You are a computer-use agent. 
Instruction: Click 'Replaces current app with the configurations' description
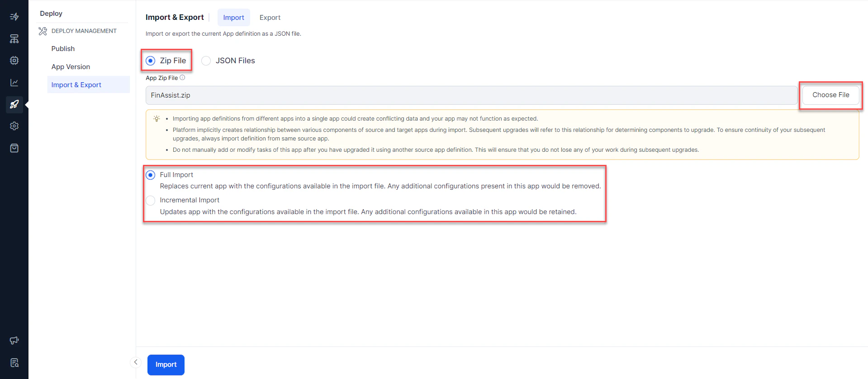coord(380,186)
